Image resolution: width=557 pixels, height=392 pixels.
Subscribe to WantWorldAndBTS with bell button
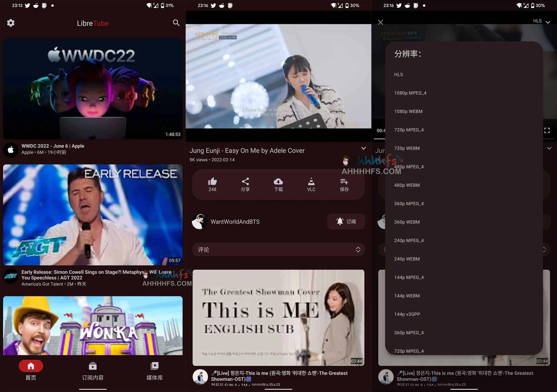[346, 221]
